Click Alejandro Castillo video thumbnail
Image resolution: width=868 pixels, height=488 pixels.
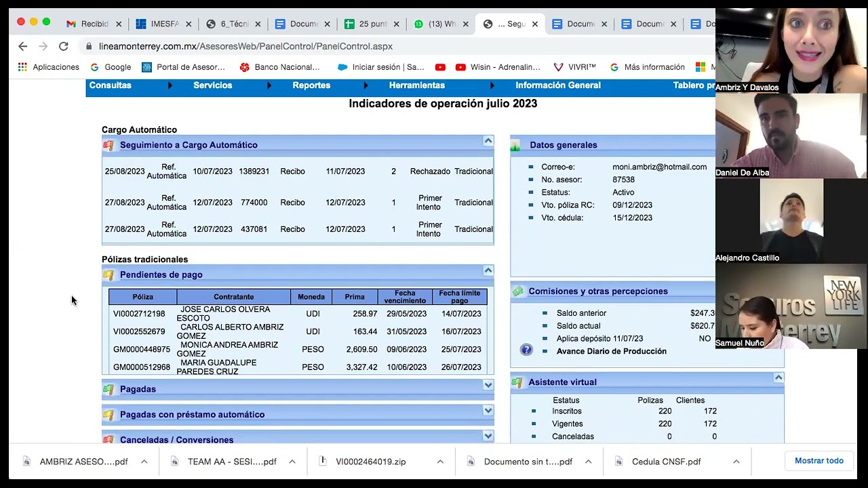pyautogui.click(x=791, y=221)
